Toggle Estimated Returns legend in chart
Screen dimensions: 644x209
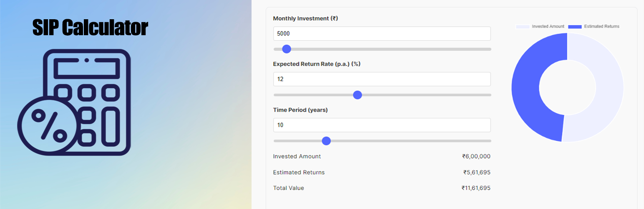click(594, 26)
